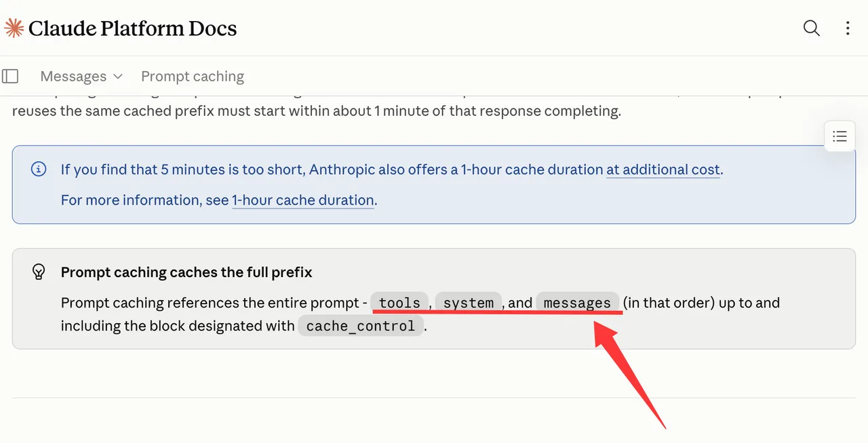Image resolution: width=868 pixels, height=443 pixels.
Task: Click the lightbulb tip icon
Action: pos(39,272)
